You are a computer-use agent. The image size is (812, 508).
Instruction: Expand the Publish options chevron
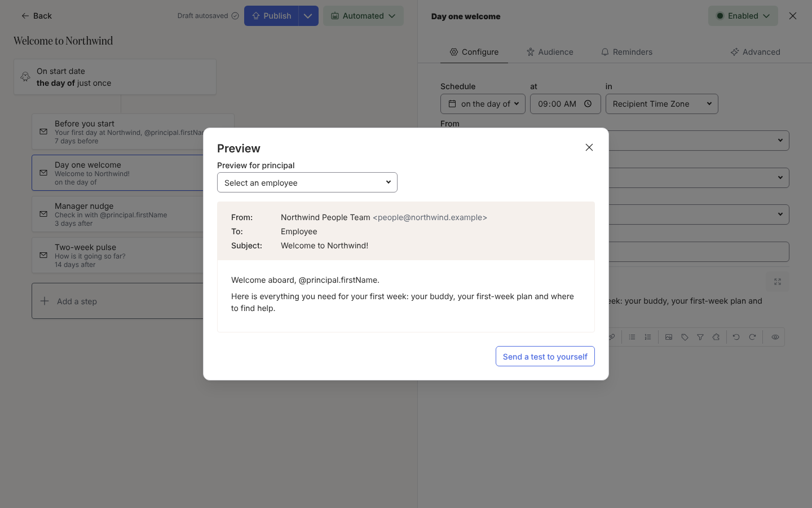308,16
